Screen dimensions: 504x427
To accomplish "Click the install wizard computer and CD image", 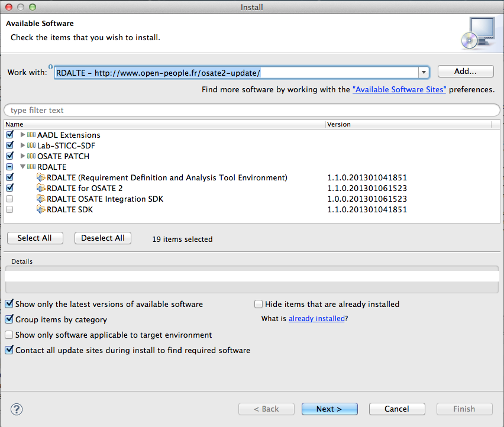I will tap(479, 33).
